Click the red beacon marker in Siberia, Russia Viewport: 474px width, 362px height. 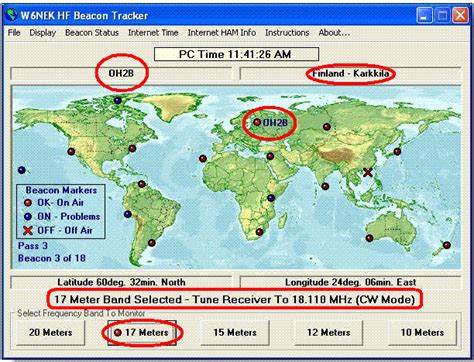point(327,127)
